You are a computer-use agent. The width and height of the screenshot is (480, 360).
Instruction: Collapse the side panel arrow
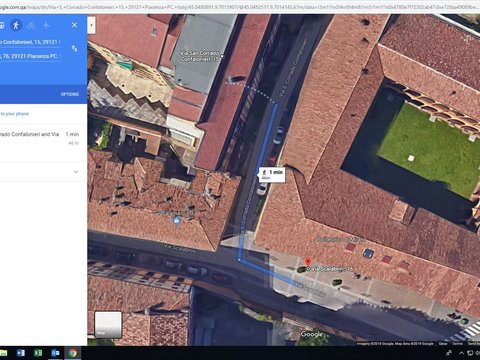coord(91,25)
